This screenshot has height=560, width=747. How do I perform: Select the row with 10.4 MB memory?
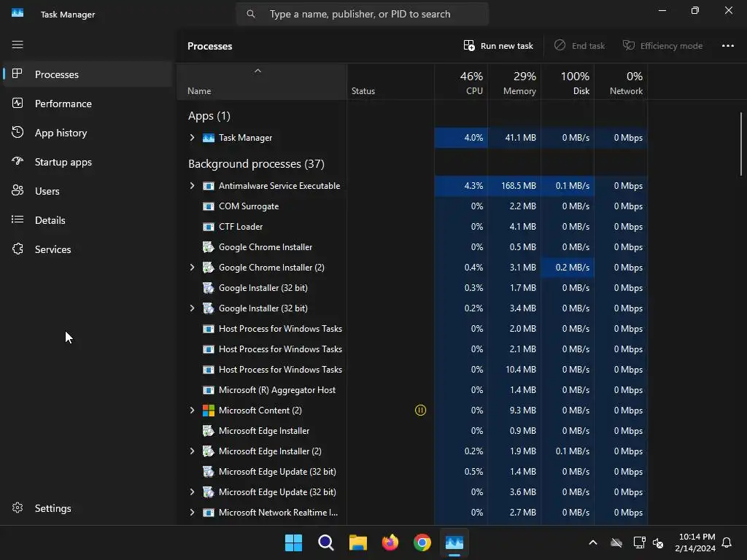[x=412, y=370]
